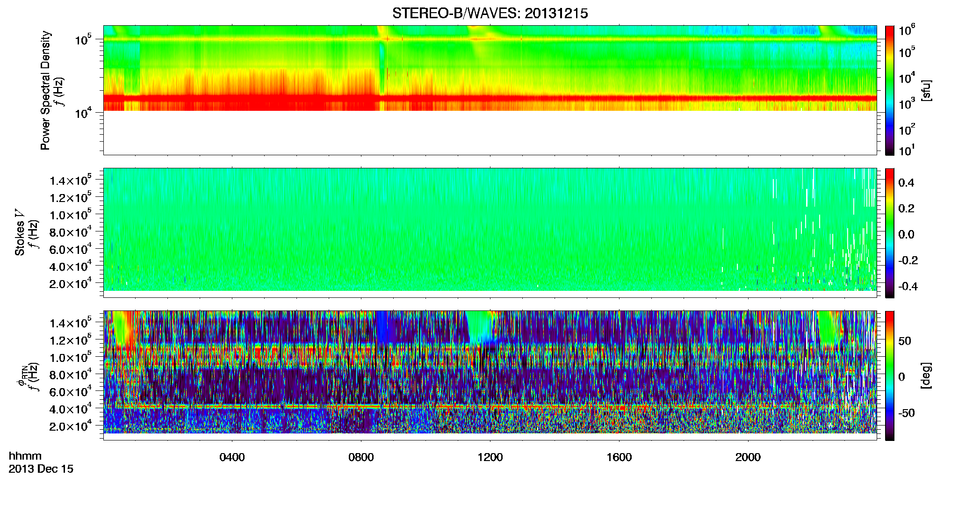Click the 1600 time tick label
Viewport: 980px width, 505px height.
[619, 457]
